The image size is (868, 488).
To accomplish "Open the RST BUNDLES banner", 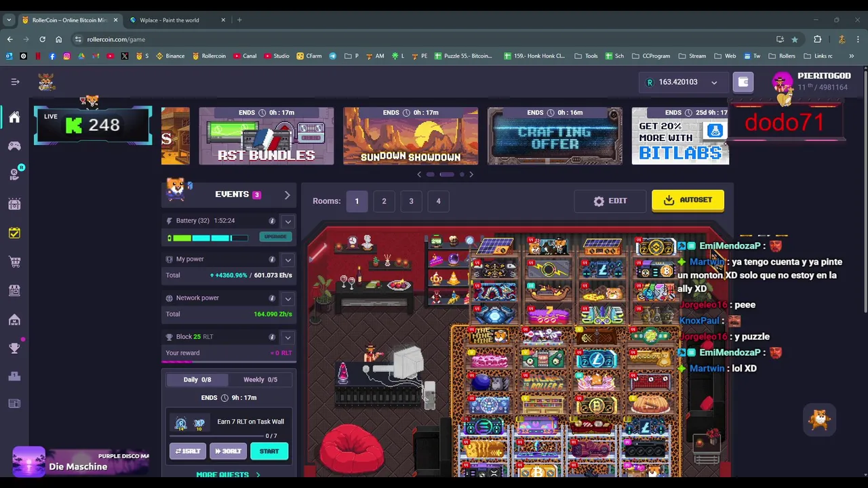I will pos(266,136).
